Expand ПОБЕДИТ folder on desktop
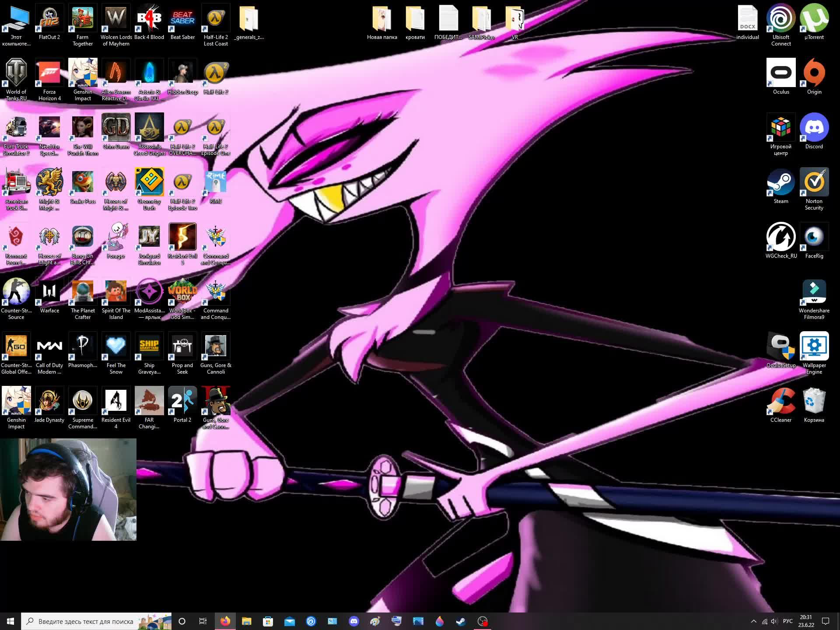 coord(447,20)
